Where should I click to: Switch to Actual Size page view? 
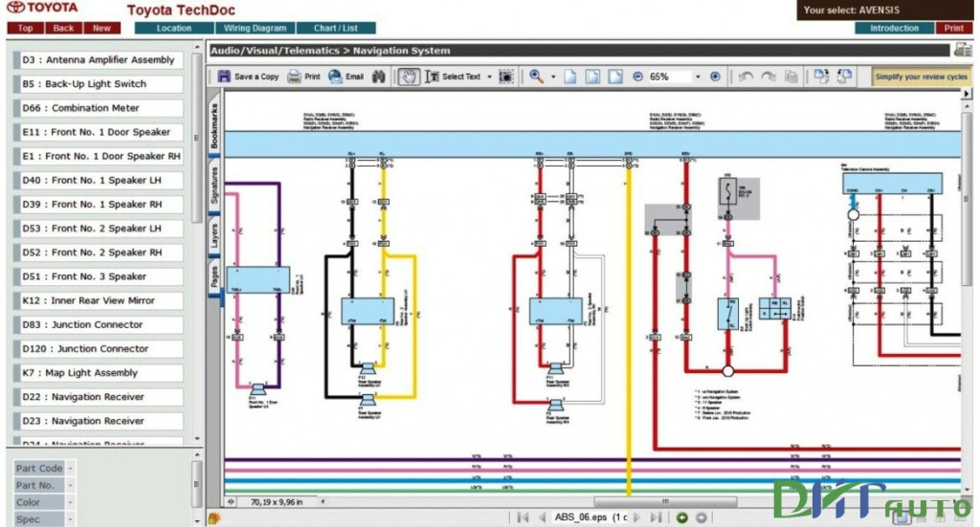[x=570, y=77]
